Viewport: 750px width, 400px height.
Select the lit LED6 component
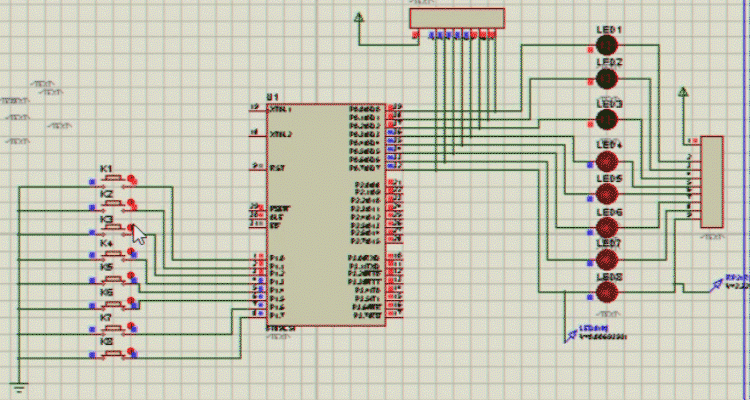point(607,227)
